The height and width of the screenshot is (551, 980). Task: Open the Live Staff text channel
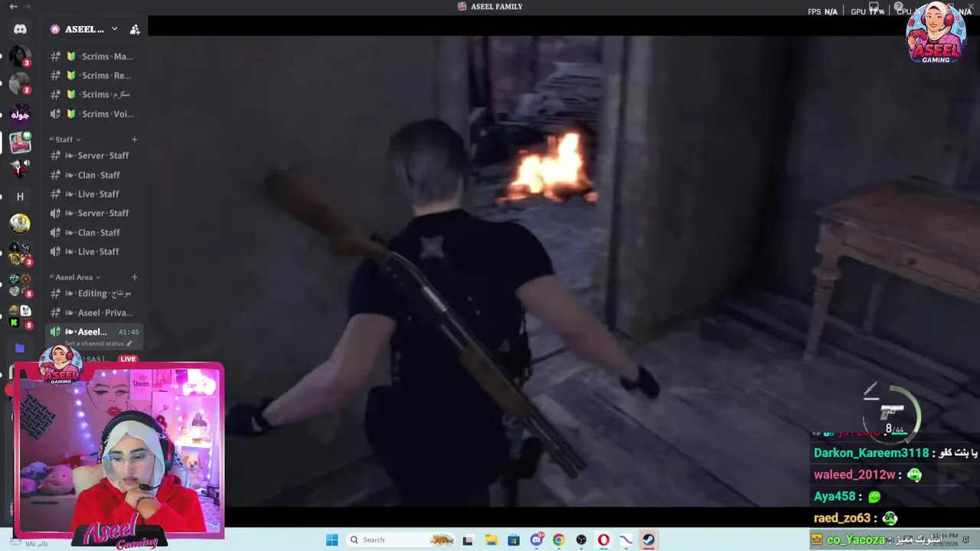(x=92, y=194)
